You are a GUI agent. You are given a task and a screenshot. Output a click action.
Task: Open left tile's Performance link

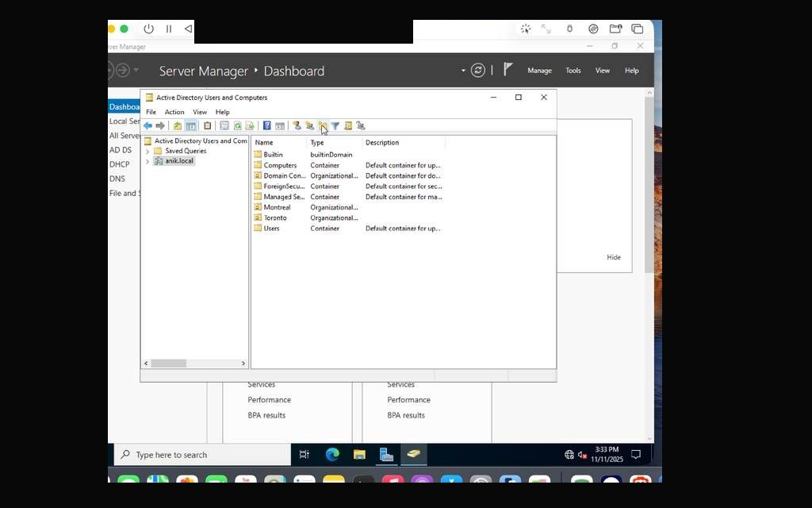pos(270,400)
